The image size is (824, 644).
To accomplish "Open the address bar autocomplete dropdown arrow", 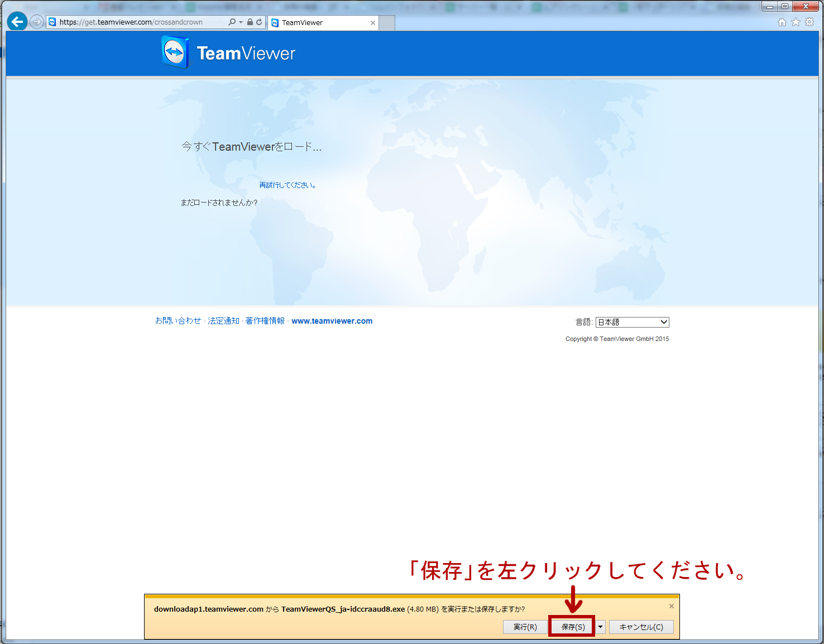I will pos(241,22).
